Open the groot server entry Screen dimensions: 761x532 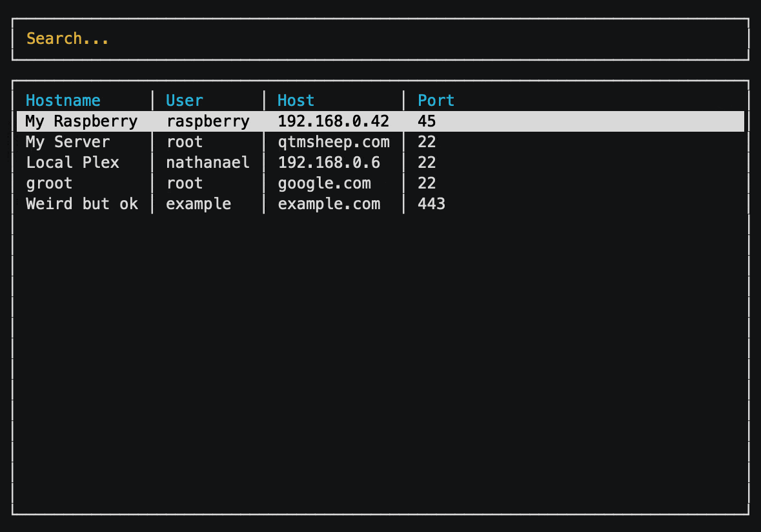(48, 183)
